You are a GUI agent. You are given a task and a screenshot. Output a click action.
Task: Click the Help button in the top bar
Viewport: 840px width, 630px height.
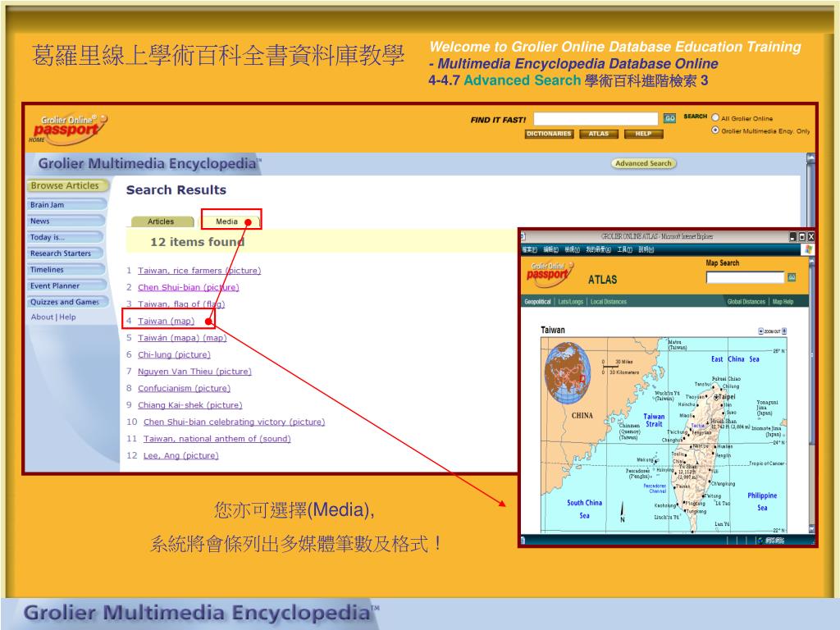[643, 134]
